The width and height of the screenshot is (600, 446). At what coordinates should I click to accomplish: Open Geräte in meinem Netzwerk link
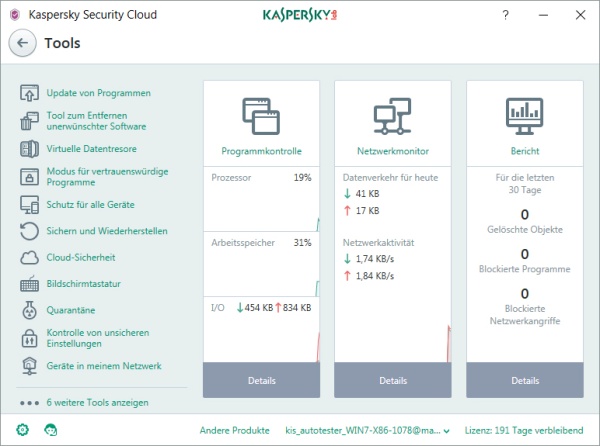tap(104, 366)
